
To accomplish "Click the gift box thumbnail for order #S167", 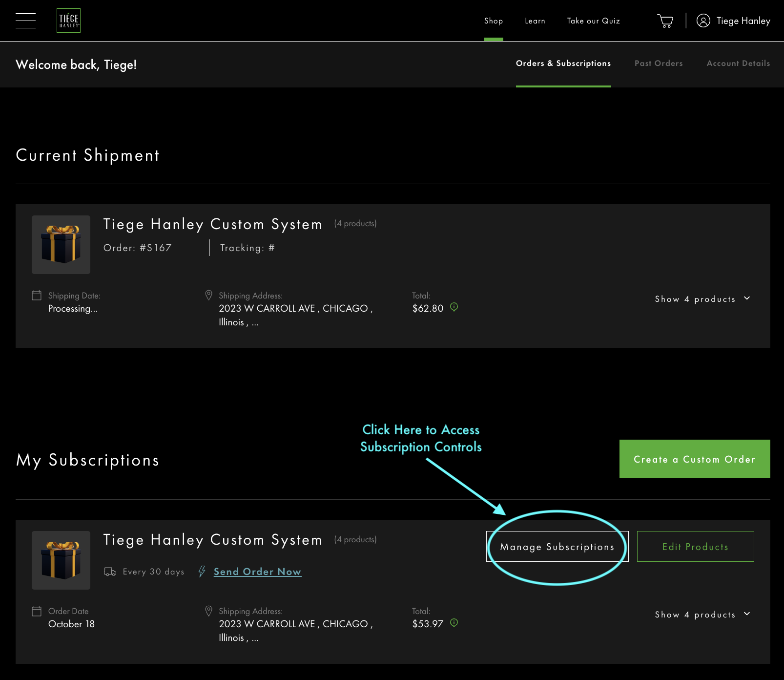I will click(61, 245).
